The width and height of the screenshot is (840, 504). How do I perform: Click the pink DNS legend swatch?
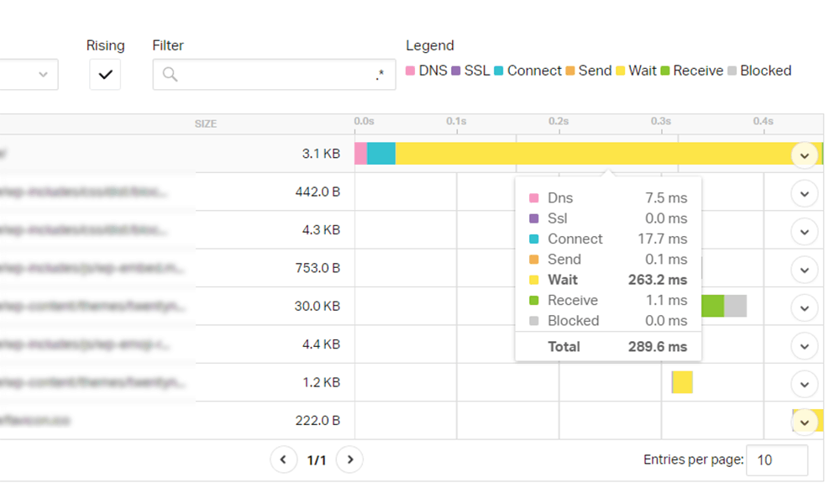(x=411, y=71)
